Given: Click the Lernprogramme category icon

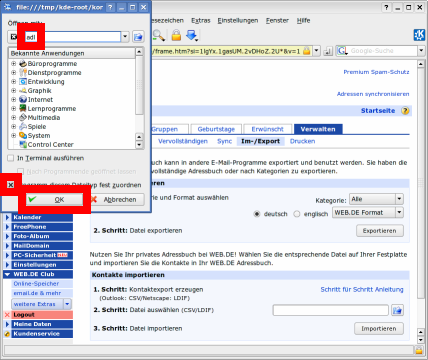Looking at the screenshot, I should click(x=23, y=108).
